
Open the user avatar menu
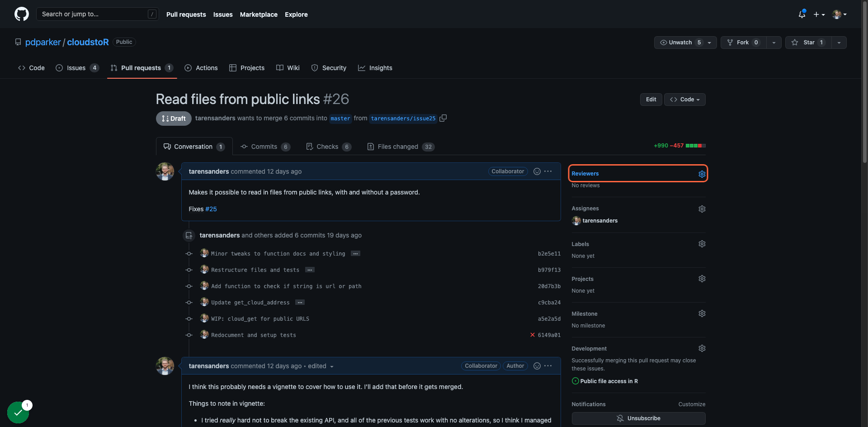(840, 14)
